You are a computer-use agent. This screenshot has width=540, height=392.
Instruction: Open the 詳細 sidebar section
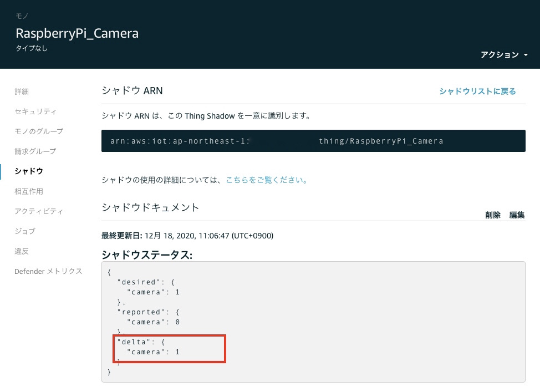[x=22, y=91]
